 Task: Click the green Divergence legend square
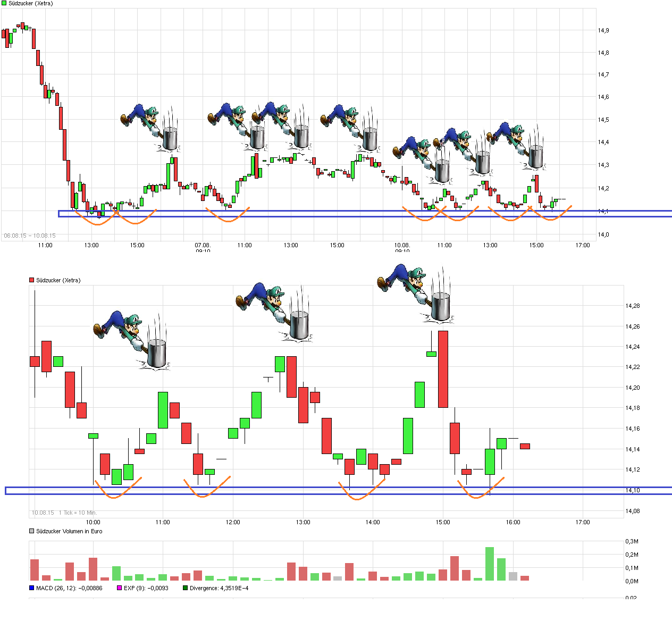click(x=185, y=588)
